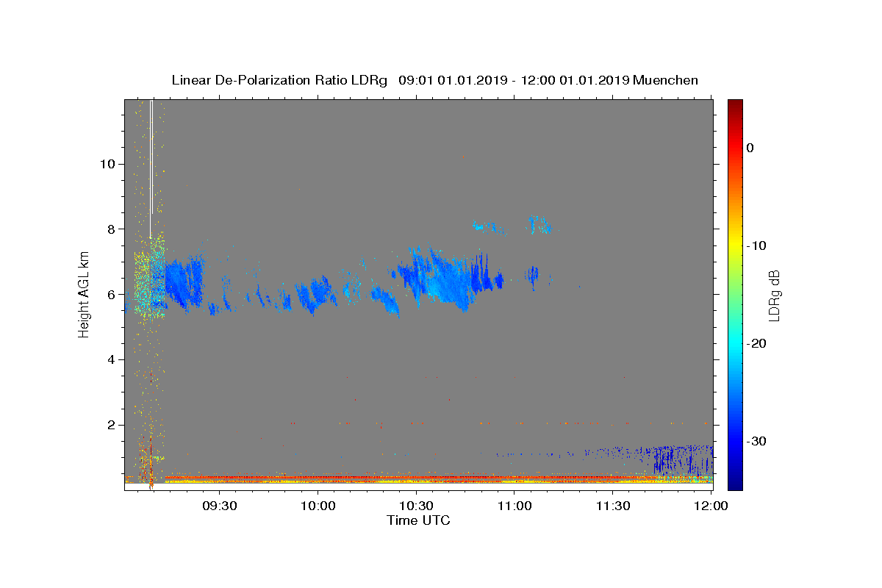Click the 10:00 time tick label
882x588 pixels.
point(318,506)
